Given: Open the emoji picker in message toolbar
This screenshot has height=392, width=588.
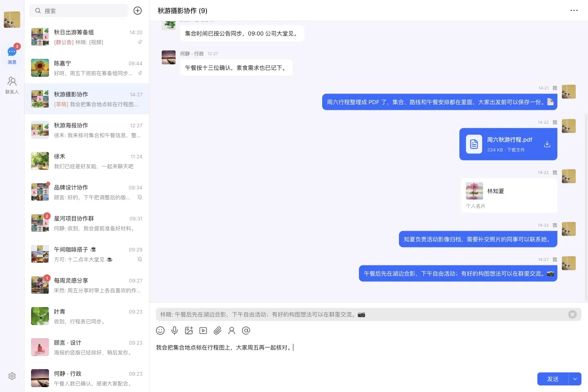Looking at the screenshot, I should (160, 331).
